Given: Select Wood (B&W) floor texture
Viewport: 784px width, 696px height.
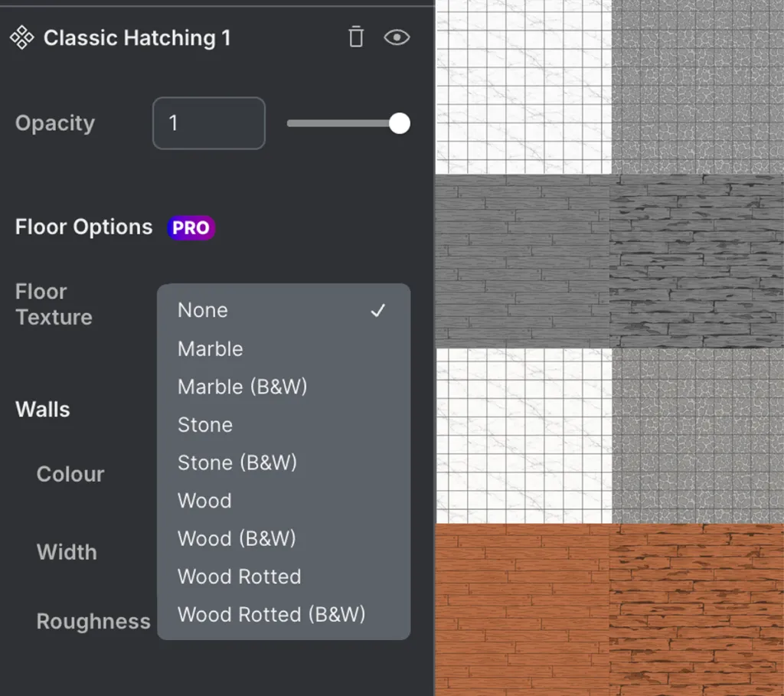Looking at the screenshot, I should (x=237, y=538).
